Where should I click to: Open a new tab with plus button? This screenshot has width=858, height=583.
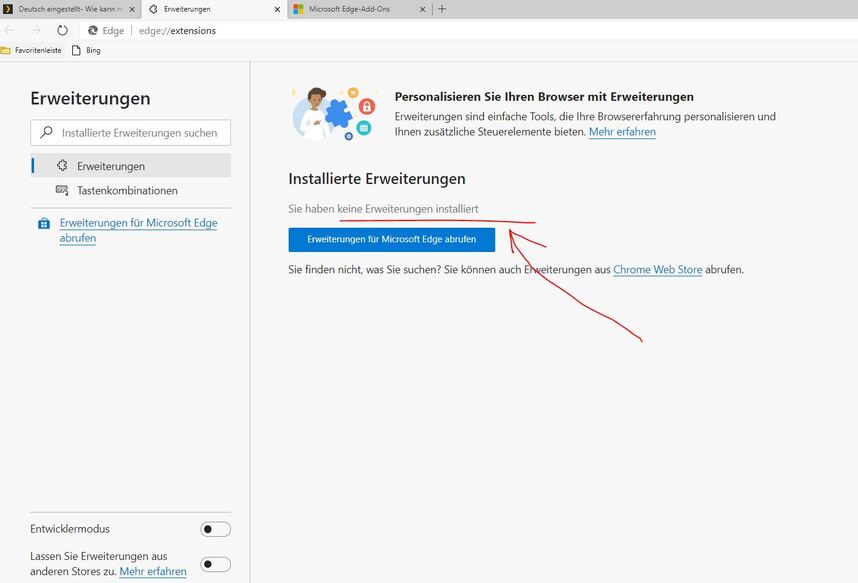442,9
